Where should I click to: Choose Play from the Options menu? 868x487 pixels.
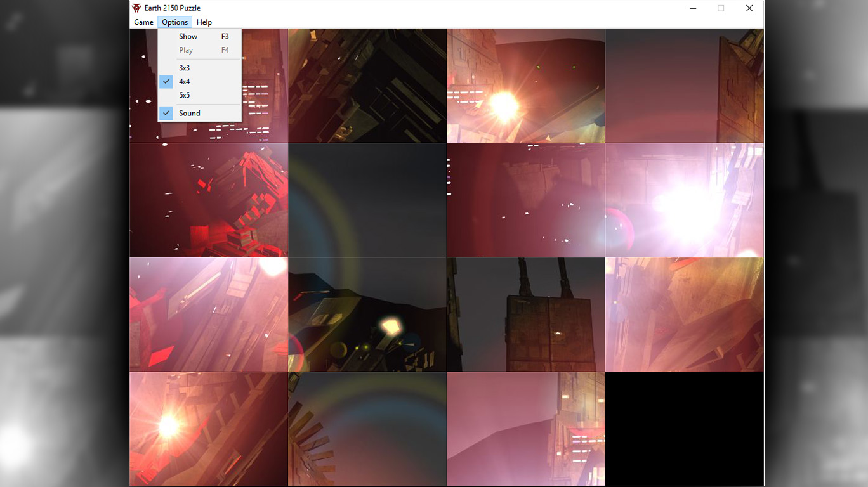click(186, 49)
